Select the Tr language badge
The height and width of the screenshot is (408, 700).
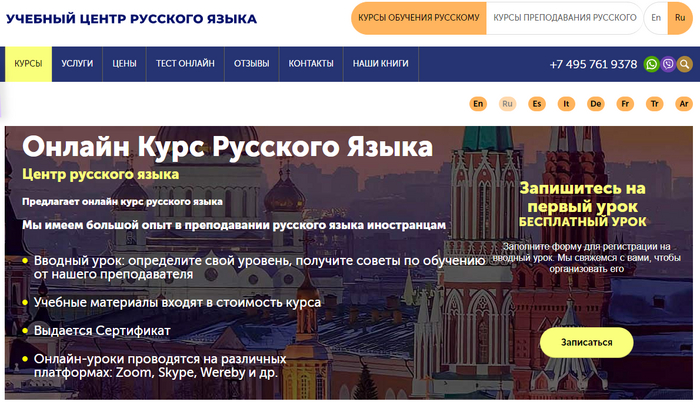coord(654,103)
